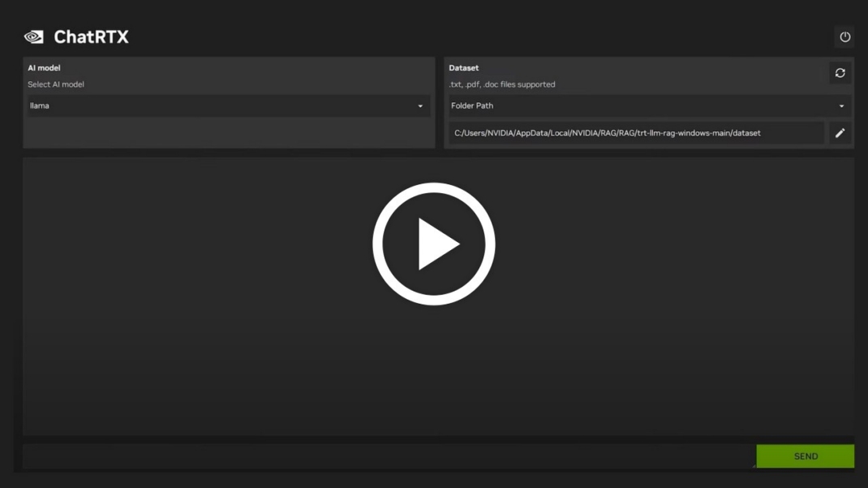Click the supported file types note

(x=502, y=84)
